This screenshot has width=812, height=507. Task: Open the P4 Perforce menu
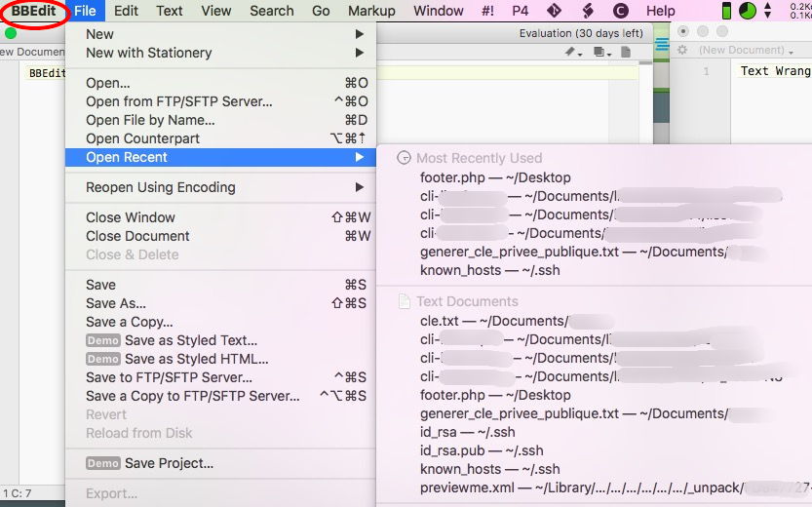[x=521, y=11]
